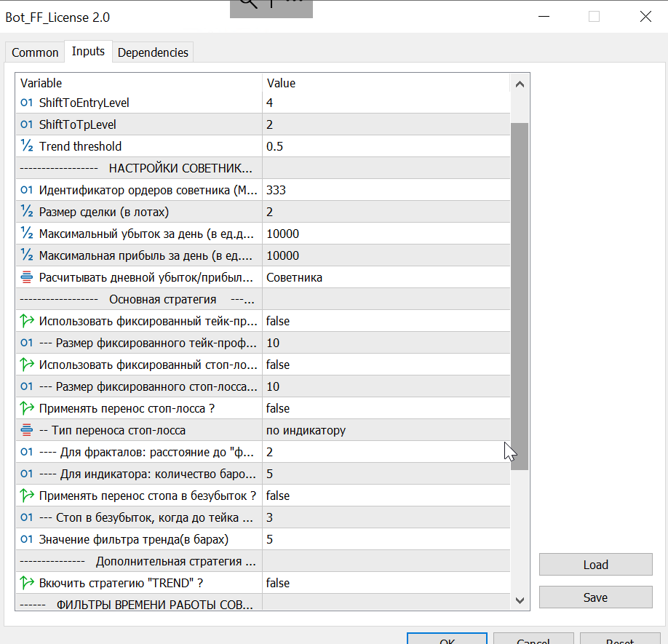Edit Значение фильтра тренда value 5
Screen dimensions: 668x644
point(386,539)
